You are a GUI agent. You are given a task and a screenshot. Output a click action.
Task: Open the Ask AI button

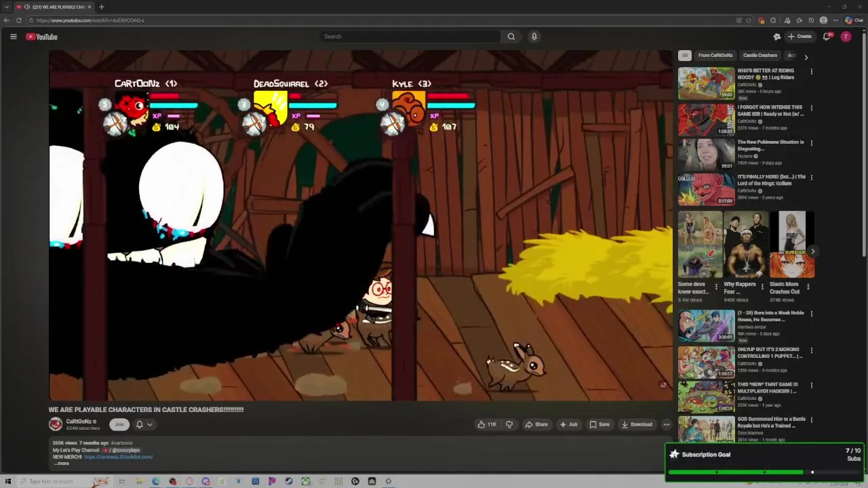568,424
